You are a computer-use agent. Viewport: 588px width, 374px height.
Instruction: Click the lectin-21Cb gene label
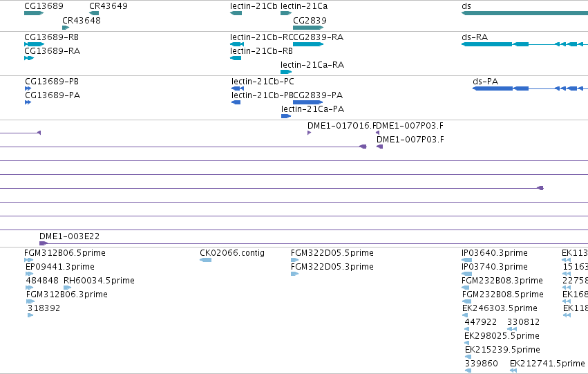(x=254, y=6)
